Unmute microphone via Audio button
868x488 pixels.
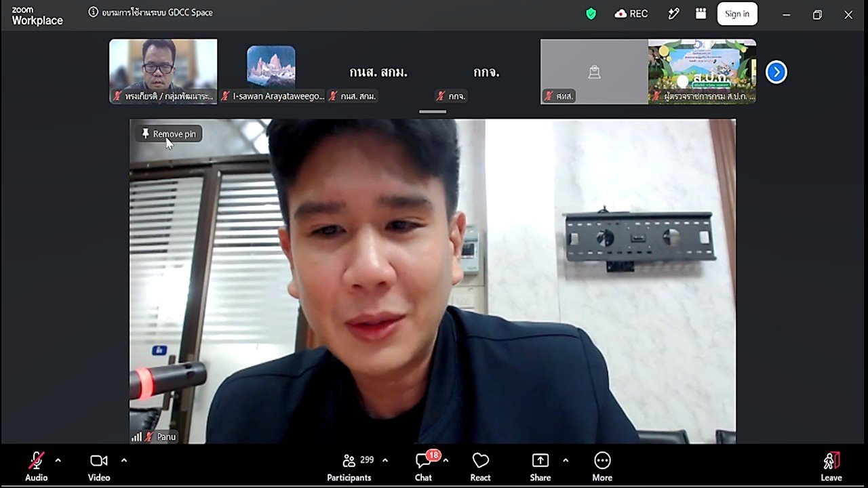coord(36,467)
